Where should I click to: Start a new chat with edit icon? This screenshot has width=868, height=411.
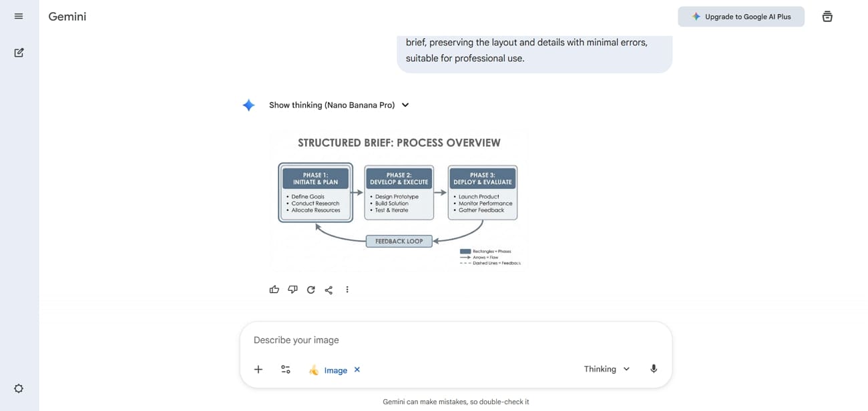point(19,52)
